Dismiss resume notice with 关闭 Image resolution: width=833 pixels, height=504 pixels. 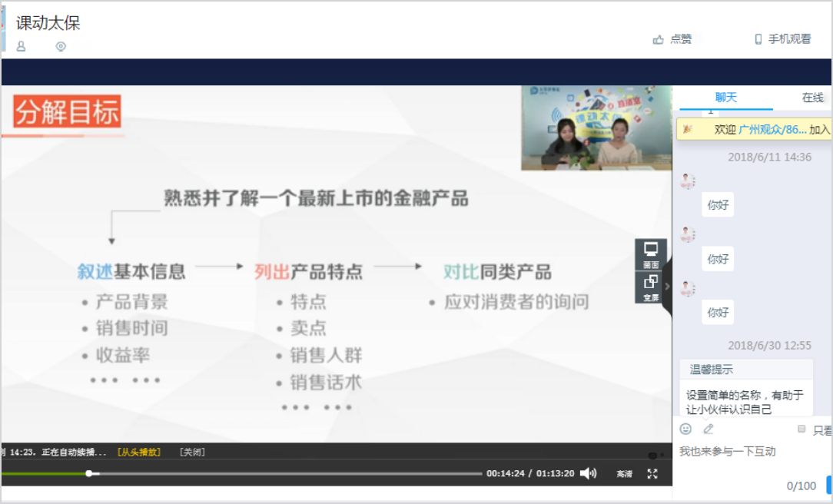pos(192,452)
